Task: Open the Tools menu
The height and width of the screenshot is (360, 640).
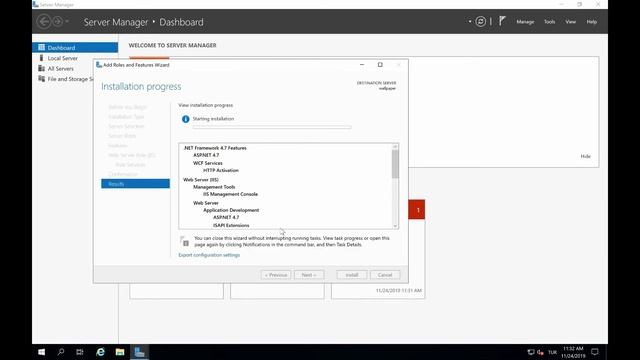Action: tap(549, 22)
